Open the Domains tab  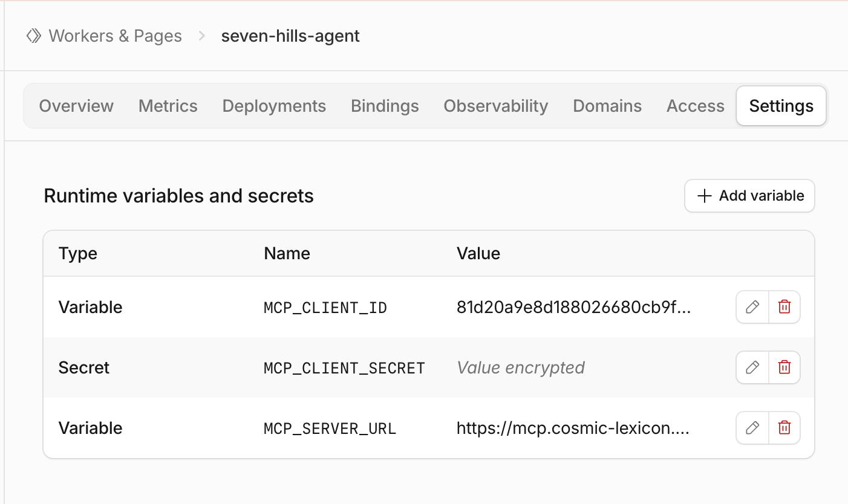[607, 106]
